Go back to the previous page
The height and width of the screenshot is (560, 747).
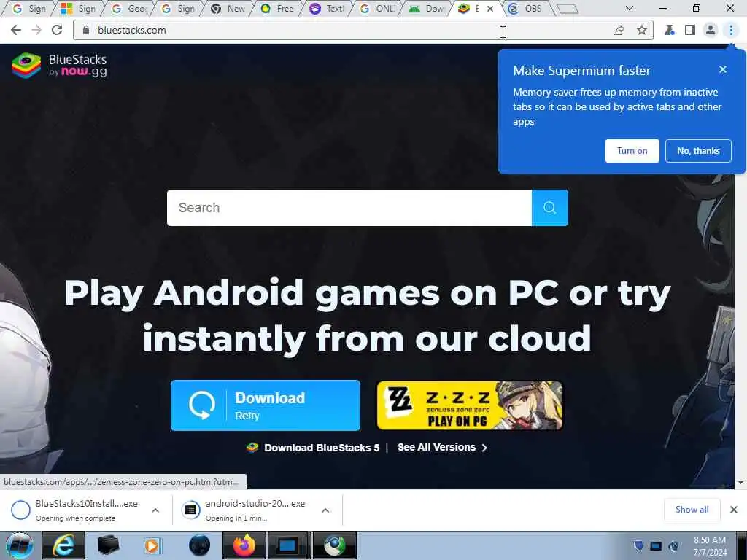[16, 30]
